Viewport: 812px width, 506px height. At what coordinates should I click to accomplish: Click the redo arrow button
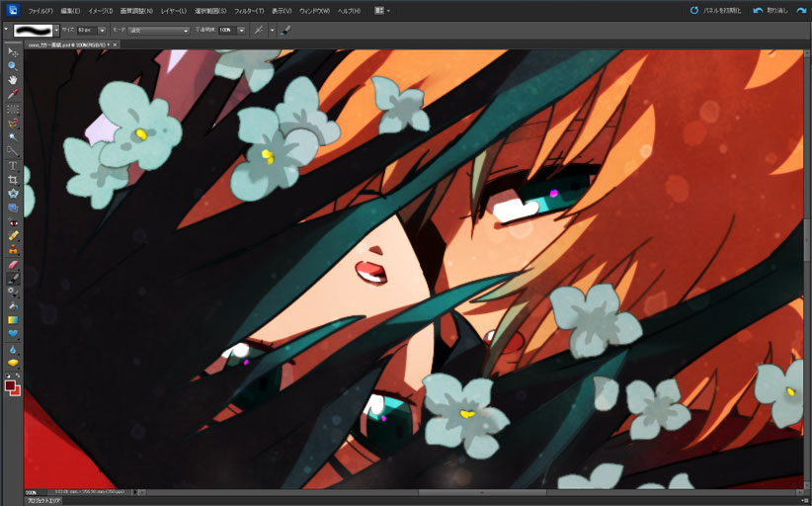click(x=801, y=10)
